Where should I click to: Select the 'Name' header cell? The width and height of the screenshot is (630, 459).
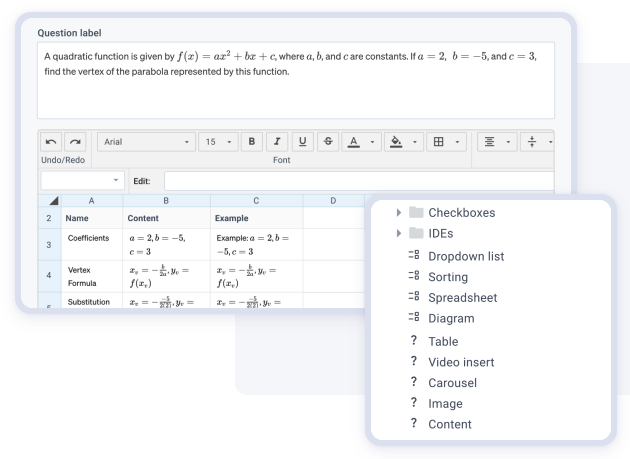tap(92, 218)
